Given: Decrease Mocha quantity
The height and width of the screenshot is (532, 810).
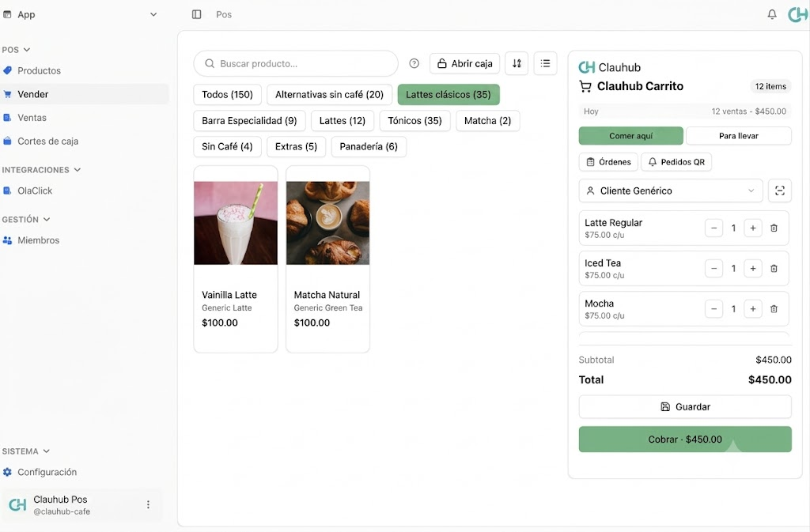Looking at the screenshot, I should (713, 308).
